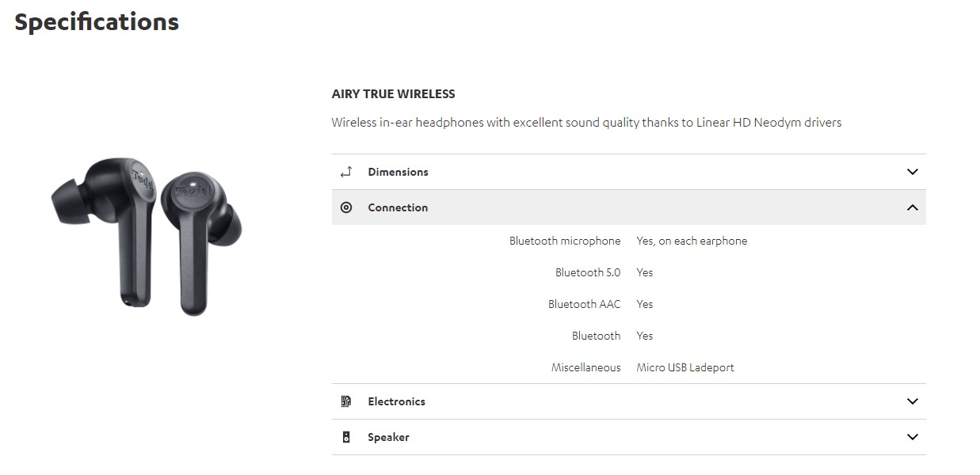Click the Specifications heading
The height and width of the screenshot is (475, 980).
click(x=97, y=22)
